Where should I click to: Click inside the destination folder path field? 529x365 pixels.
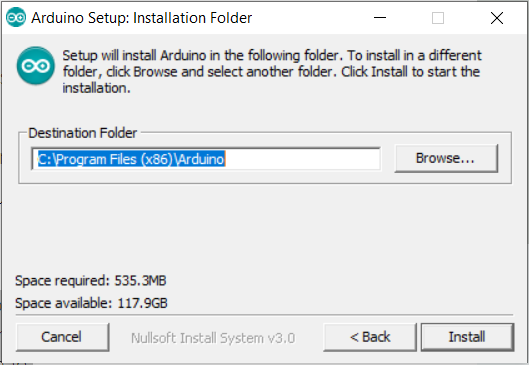[206, 159]
